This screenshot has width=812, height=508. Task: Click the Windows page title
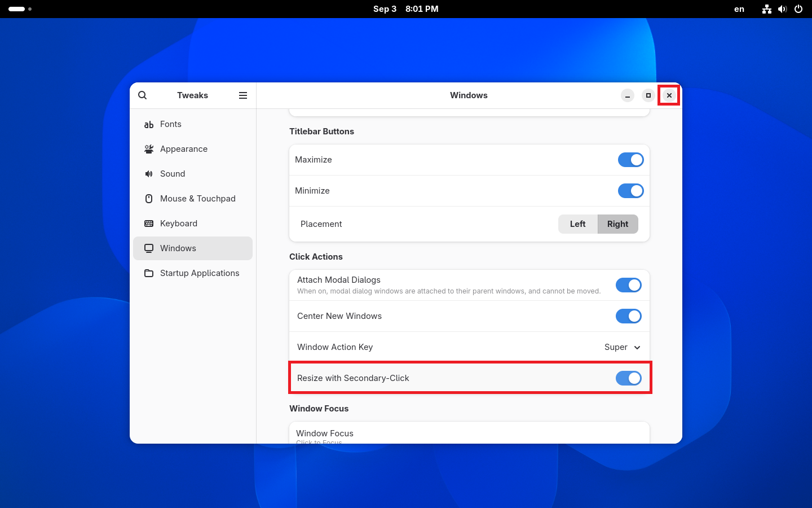pos(469,95)
